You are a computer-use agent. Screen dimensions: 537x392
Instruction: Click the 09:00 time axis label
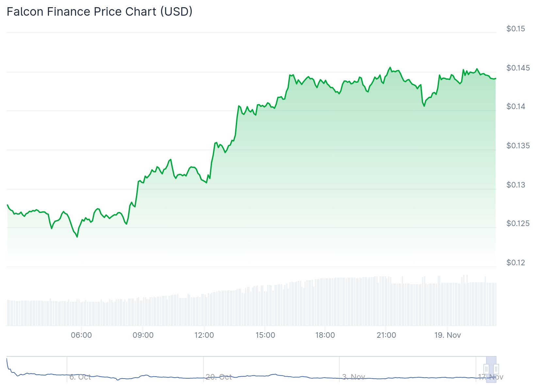[x=143, y=335]
